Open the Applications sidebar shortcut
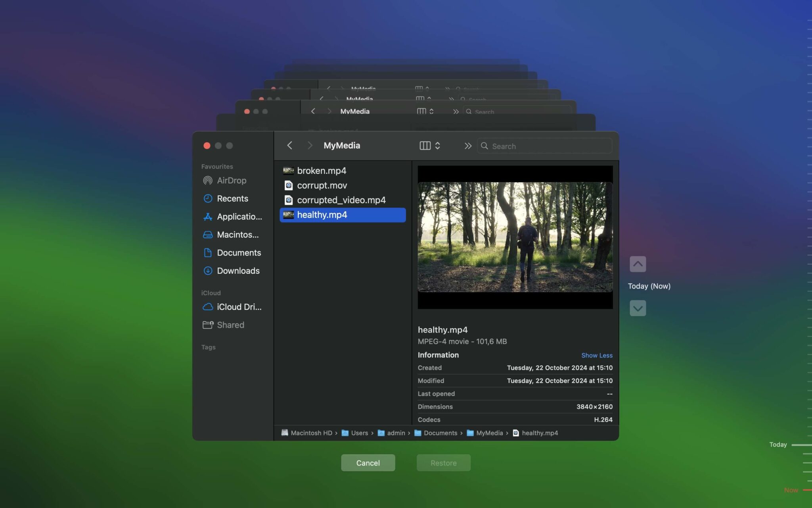Image resolution: width=812 pixels, height=508 pixels. point(238,217)
